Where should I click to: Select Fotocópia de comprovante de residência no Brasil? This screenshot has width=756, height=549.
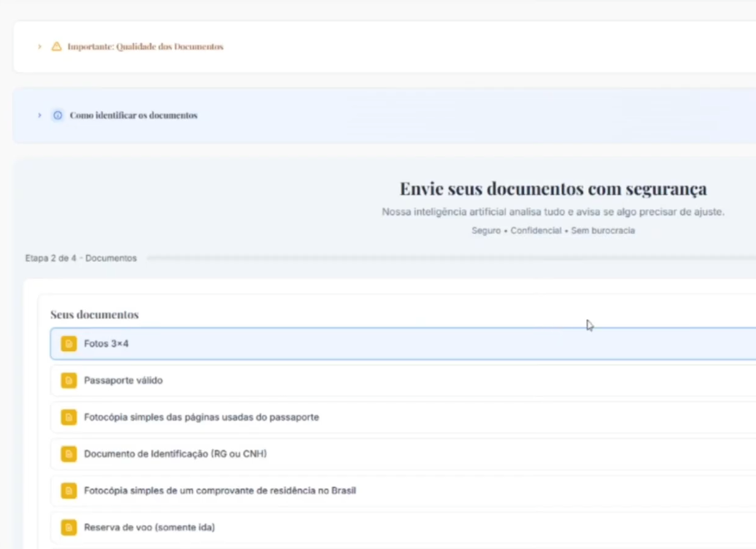coord(403,491)
